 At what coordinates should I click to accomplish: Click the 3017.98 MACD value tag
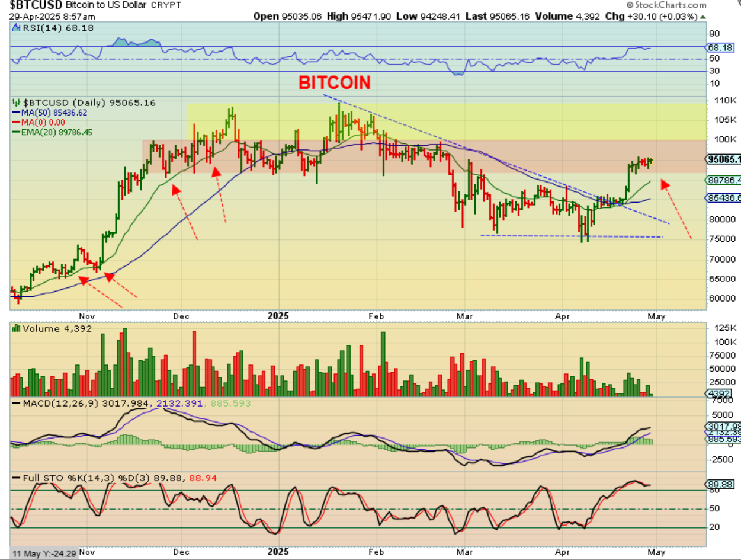723,427
